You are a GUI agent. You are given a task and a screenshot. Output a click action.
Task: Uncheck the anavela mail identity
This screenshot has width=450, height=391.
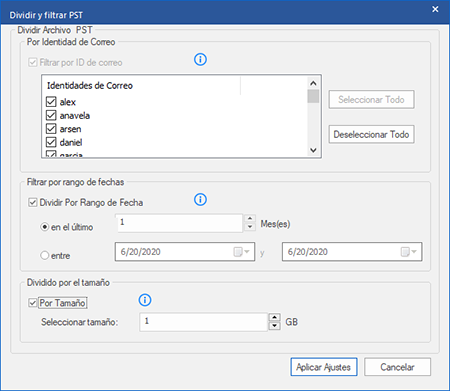point(51,115)
